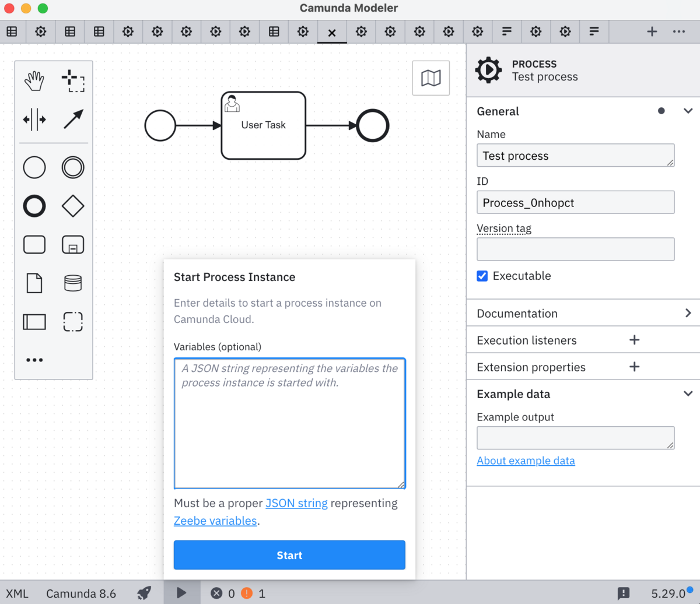Activate the create/remove space tool
This screenshot has height=604, width=700.
click(34, 120)
